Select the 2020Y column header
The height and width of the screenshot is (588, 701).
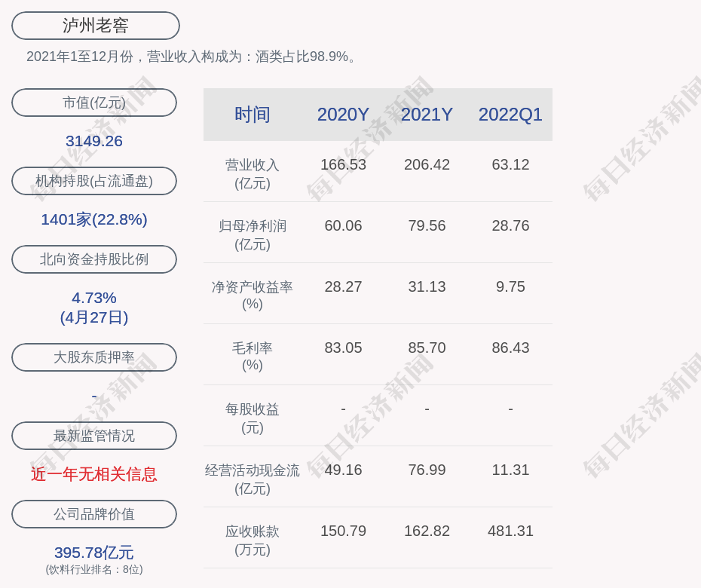click(343, 115)
